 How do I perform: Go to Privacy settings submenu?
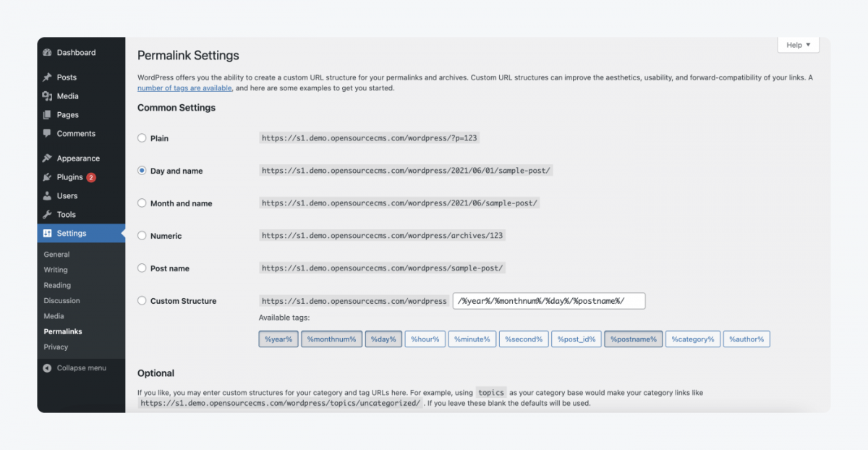click(x=56, y=347)
